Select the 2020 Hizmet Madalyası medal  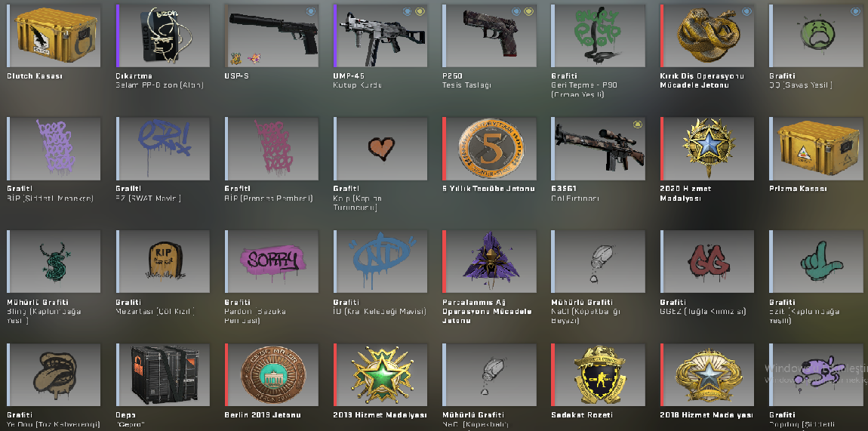tap(707, 149)
